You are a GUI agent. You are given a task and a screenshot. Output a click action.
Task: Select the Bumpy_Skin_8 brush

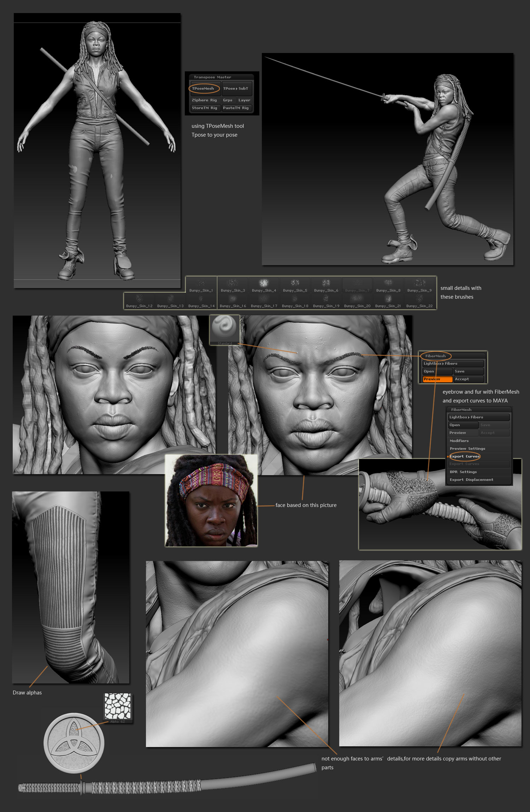[388, 285]
